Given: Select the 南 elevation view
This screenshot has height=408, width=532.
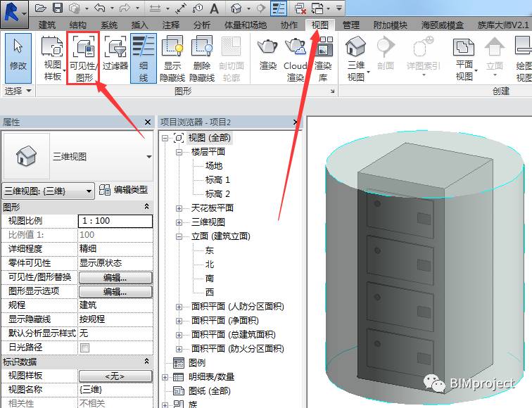Looking at the screenshot, I should tap(209, 279).
